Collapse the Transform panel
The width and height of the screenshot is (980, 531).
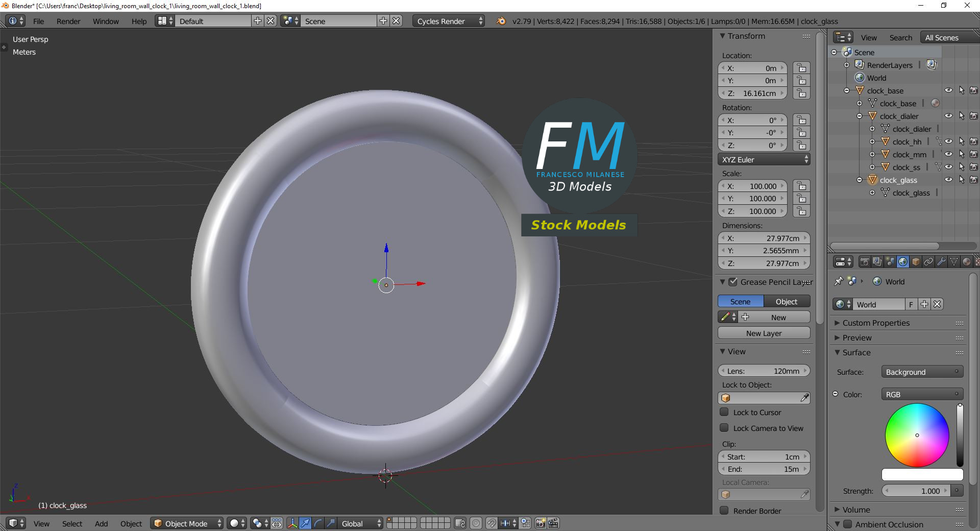pos(722,36)
